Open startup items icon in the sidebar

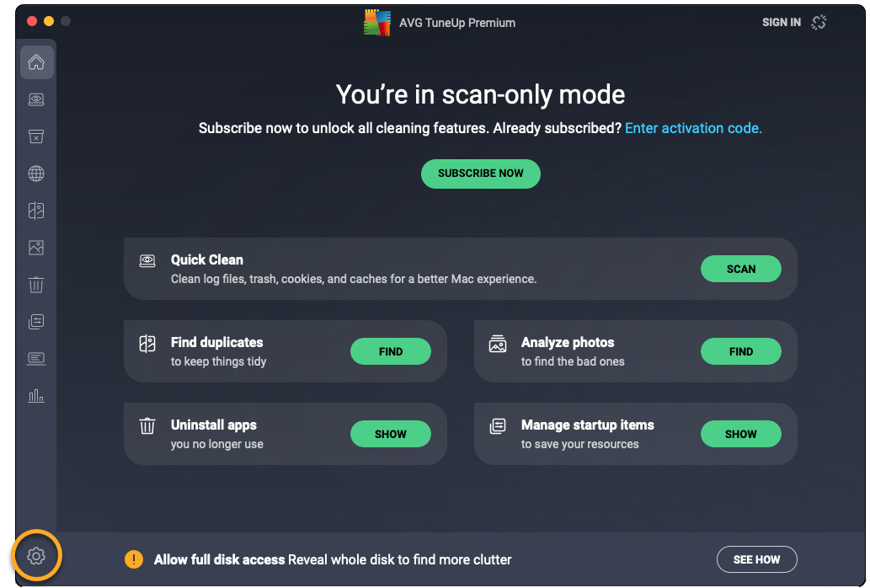click(36, 322)
